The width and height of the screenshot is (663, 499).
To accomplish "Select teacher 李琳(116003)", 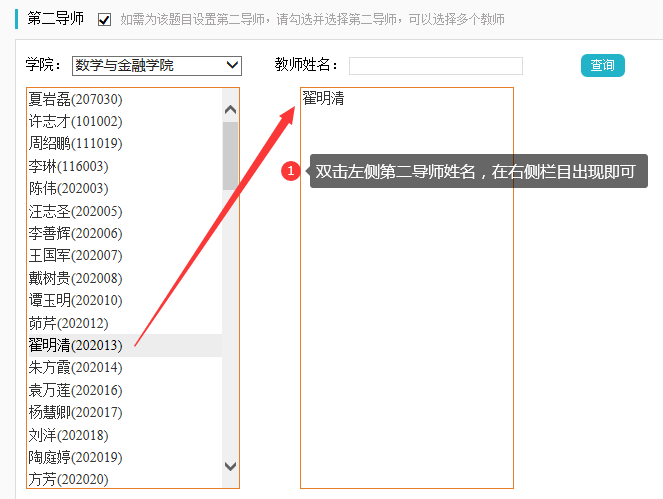I will click(x=69, y=166).
